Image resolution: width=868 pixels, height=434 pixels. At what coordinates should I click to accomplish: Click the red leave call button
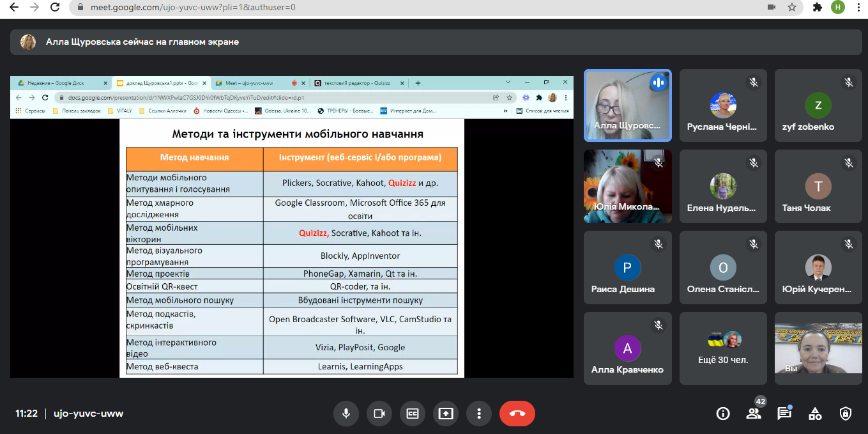pos(517,414)
